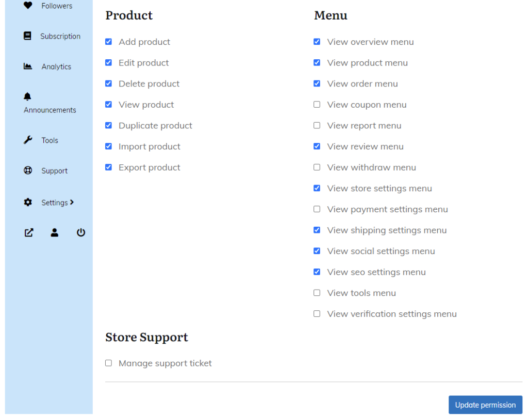Expand the Settings submenu arrow
The width and height of the screenshot is (528, 420).
pos(72,203)
